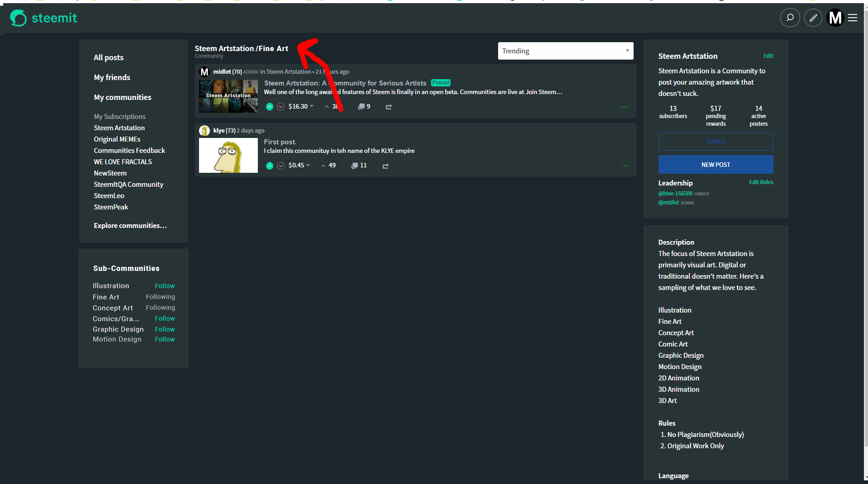The height and width of the screenshot is (484, 868).
Task: Open Steem Artstation in subscriptions
Action: click(119, 128)
